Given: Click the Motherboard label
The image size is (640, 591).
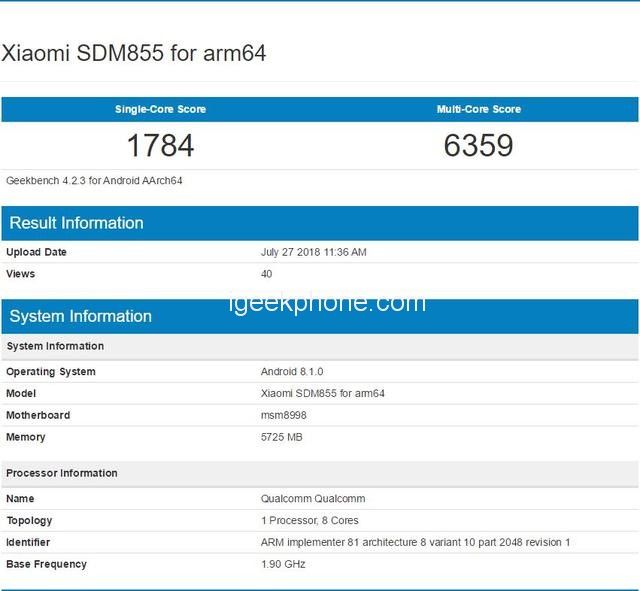Looking at the screenshot, I should click(38, 415).
